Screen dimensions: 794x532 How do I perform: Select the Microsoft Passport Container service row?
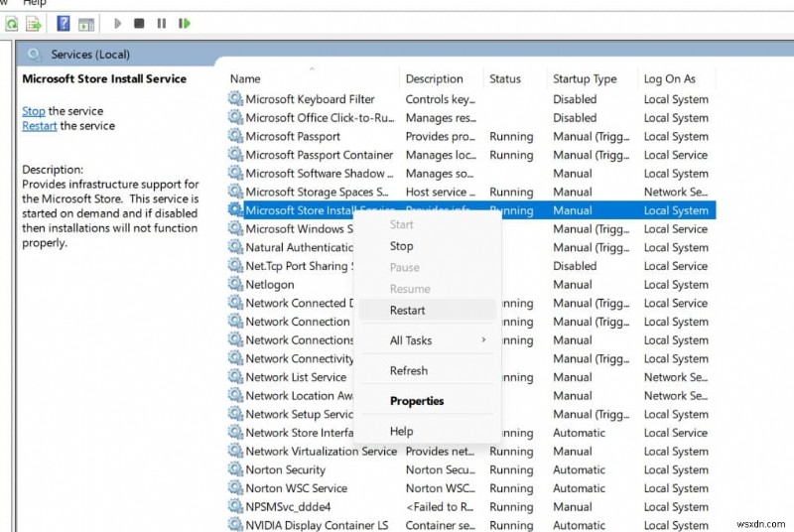pyautogui.click(x=470, y=155)
